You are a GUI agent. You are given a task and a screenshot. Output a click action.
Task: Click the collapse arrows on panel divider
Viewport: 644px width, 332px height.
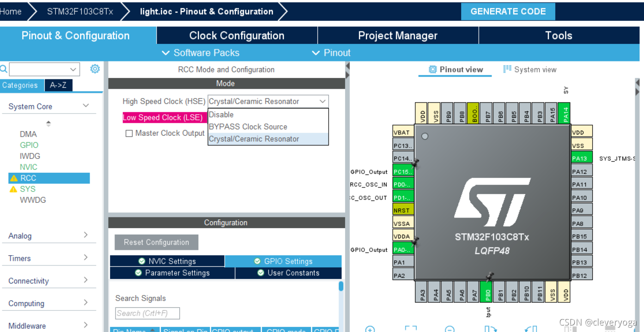(x=347, y=70)
